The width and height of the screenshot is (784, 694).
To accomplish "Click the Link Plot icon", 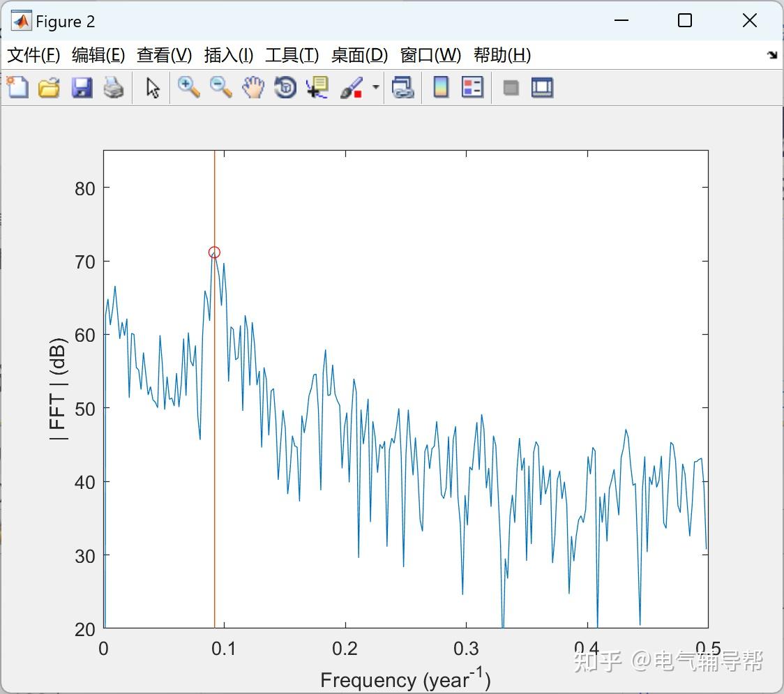I will click(403, 87).
